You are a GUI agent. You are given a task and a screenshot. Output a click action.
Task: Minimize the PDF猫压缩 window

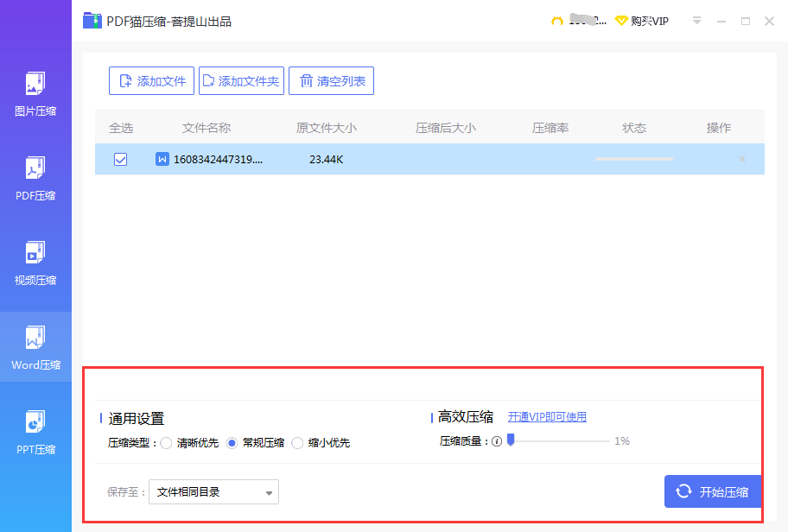[721, 21]
